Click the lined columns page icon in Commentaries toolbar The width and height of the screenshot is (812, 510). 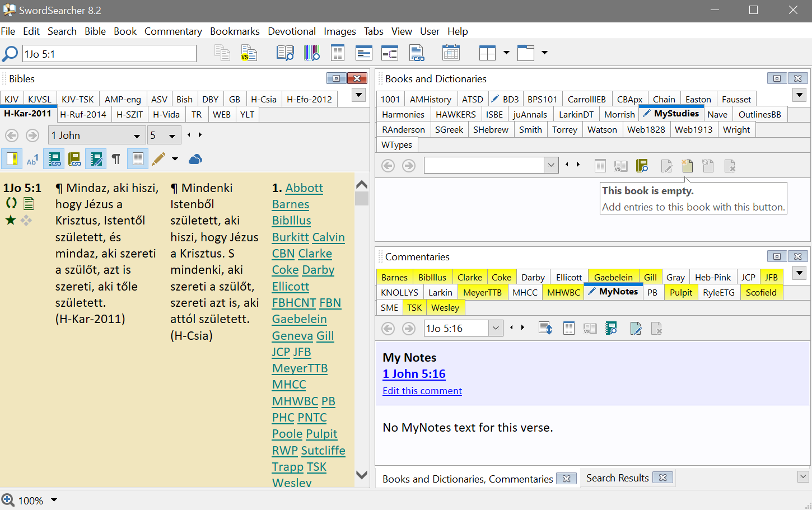(x=569, y=329)
